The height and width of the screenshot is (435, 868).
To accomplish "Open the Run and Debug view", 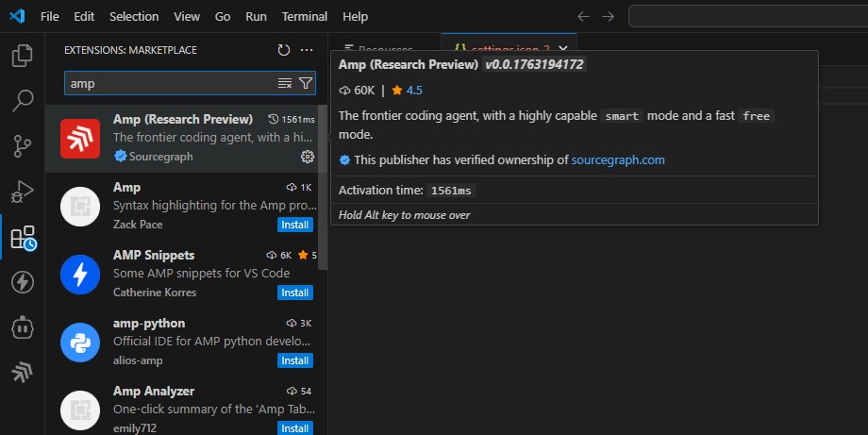I will point(22,192).
